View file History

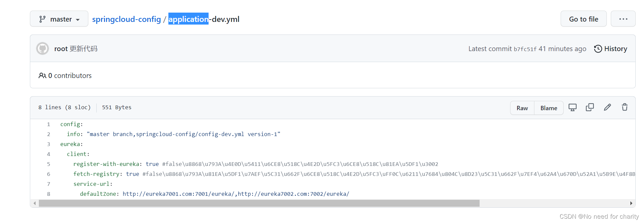point(610,49)
